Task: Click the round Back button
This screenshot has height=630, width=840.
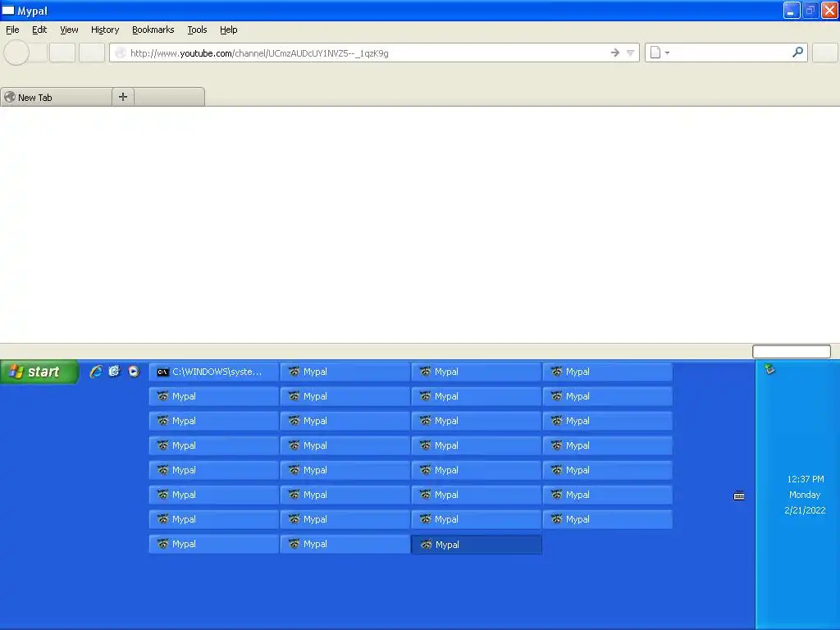Action: pyautogui.click(x=16, y=52)
